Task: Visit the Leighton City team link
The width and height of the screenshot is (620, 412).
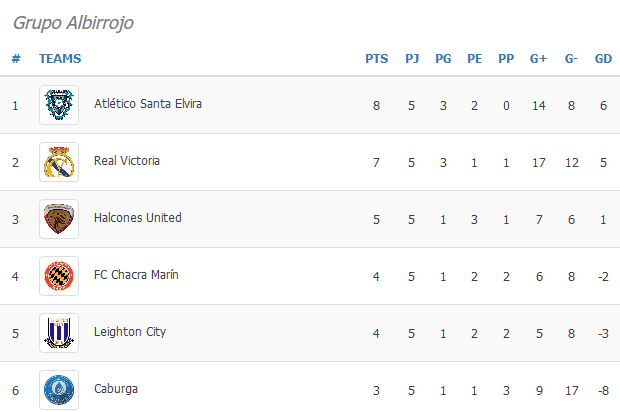Action: pos(130,332)
